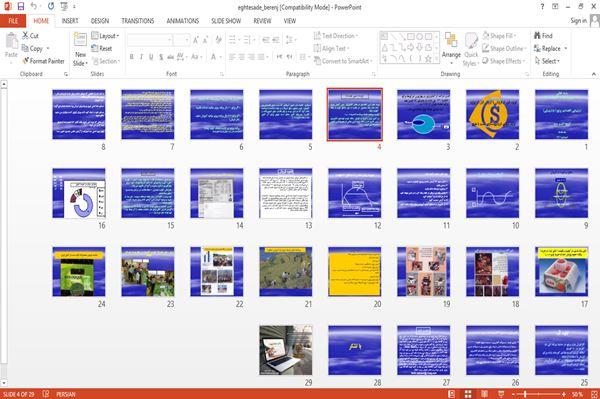
Task: Open the FILE tab
Action: [13, 21]
